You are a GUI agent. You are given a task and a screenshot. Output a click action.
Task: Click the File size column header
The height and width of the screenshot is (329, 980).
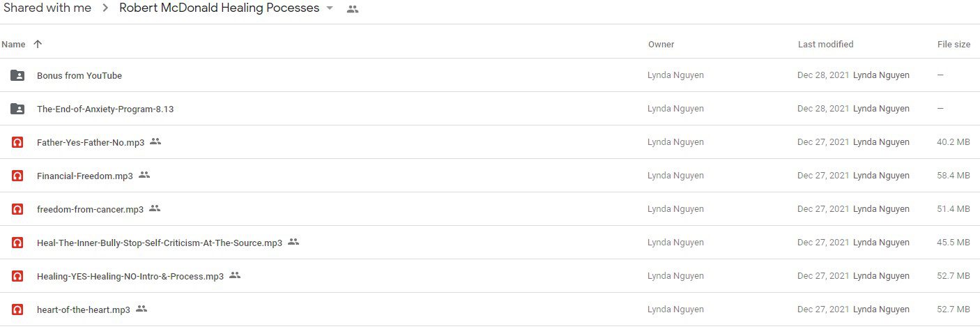coord(954,44)
